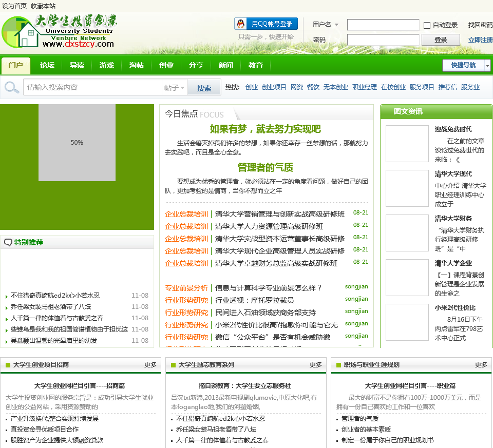Open the 游戏 navigation tab
The width and height of the screenshot is (493, 448).
(x=107, y=65)
